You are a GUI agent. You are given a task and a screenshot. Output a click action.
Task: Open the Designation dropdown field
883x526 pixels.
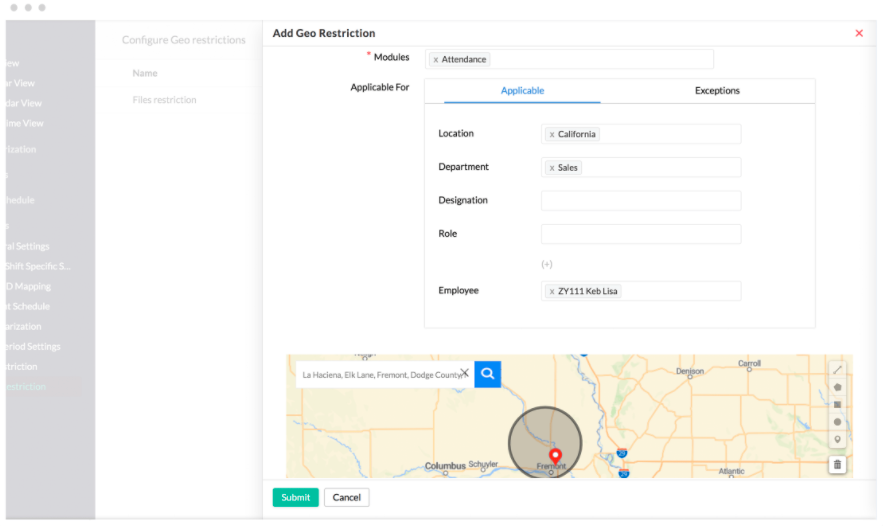640,201
